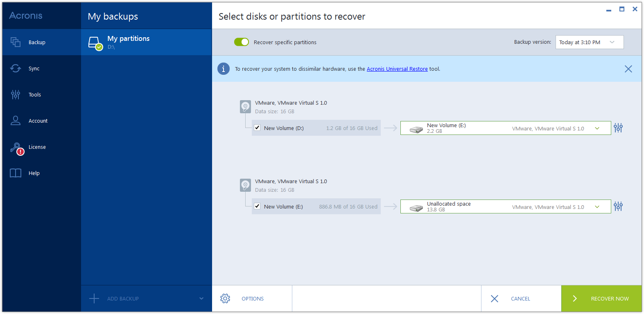Select My partitions backup in list
The width and height of the screenshot is (644, 314).
pyautogui.click(x=146, y=42)
